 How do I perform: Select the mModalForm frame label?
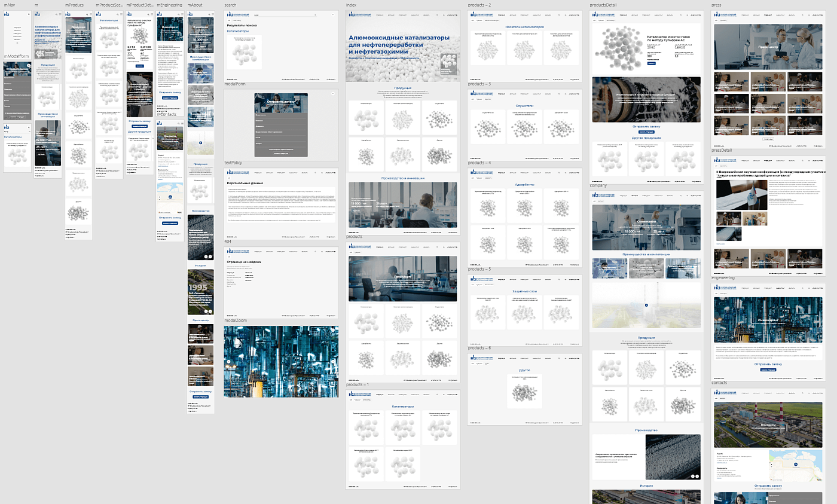tap(16, 56)
